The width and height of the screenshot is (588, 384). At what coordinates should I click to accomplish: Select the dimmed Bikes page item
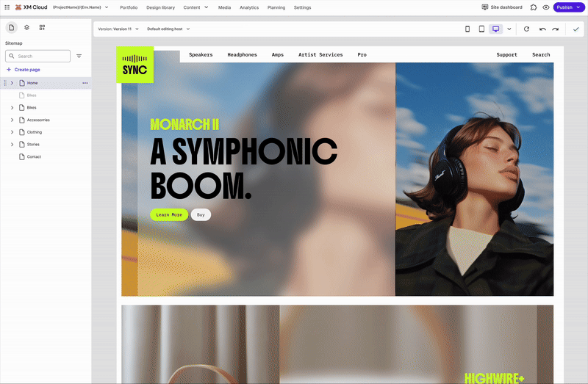(32, 95)
